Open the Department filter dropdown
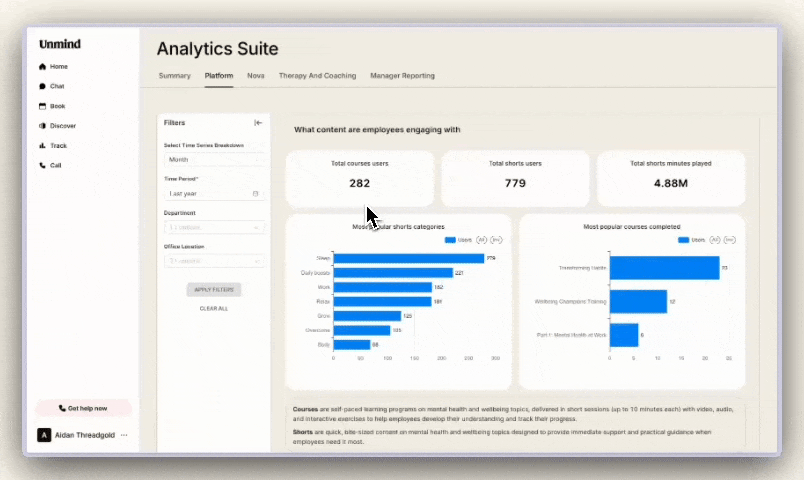804x480 pixels. click(214, 227)
